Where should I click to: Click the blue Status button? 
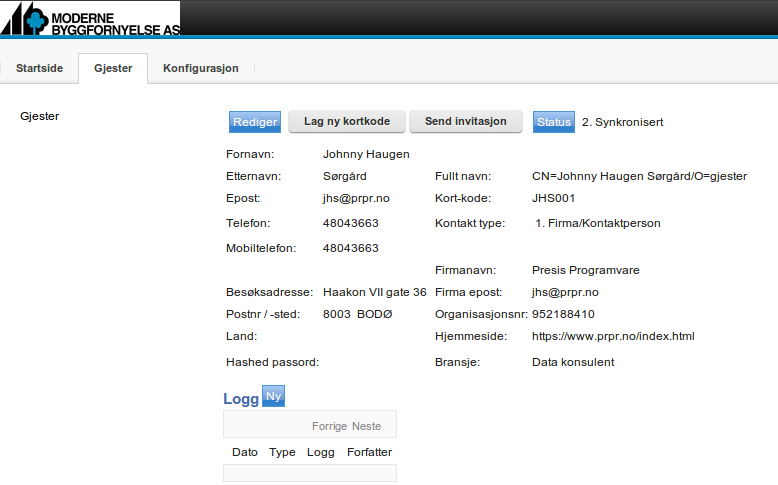[x=554, y=122]
